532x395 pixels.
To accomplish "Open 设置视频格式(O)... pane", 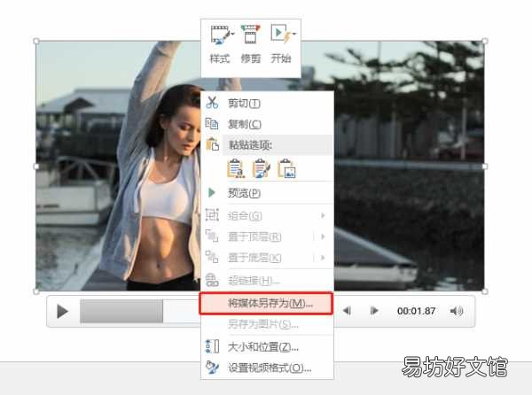I will coord(268,368).
